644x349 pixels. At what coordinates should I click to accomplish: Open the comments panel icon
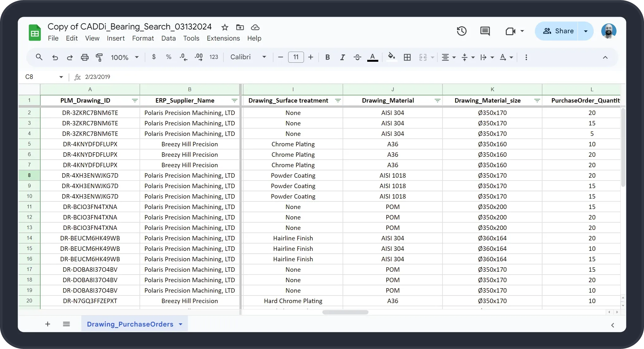tap(485, 31)
